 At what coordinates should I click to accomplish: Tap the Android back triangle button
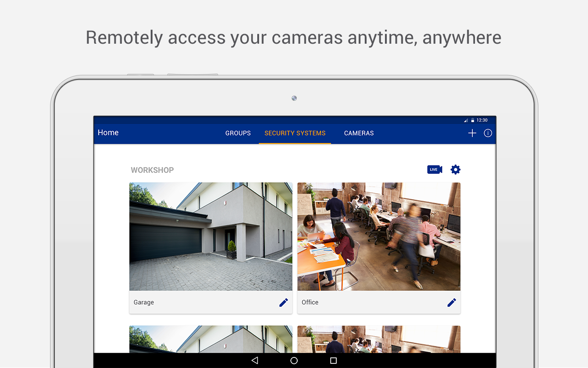(x=255, y=361)
